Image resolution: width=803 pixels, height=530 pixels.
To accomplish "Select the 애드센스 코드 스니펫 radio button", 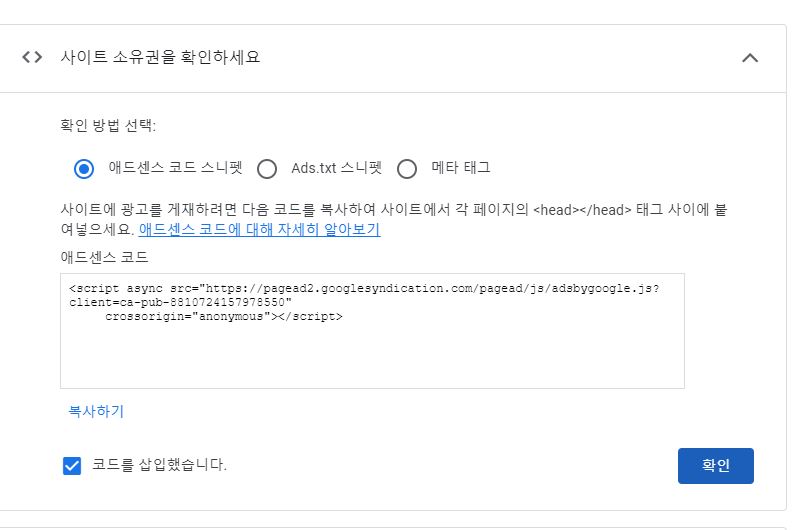I will 83,168.
